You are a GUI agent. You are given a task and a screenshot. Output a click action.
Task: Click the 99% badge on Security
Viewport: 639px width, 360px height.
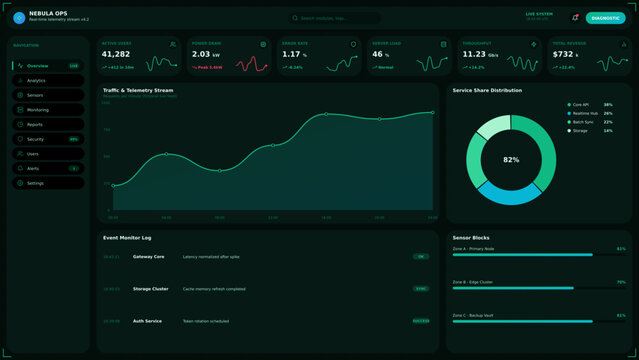point(74,139)
